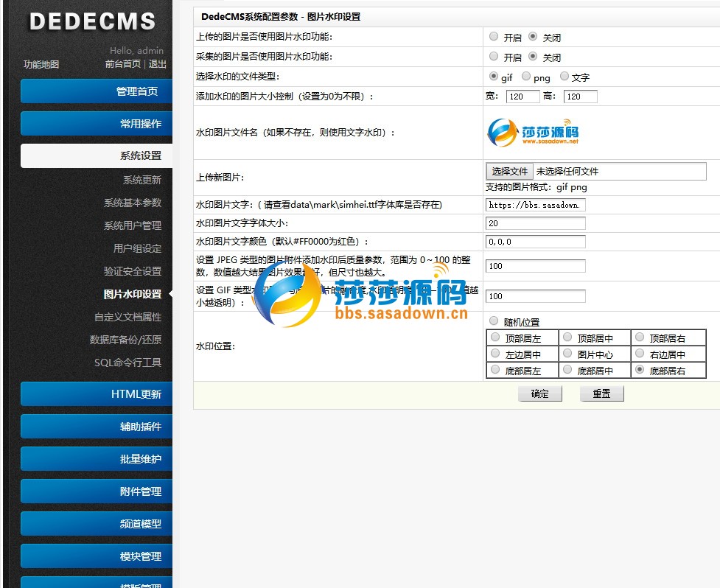720x588 pixels.
Task: Choose png watermark file type
Action: pos(526,76)
